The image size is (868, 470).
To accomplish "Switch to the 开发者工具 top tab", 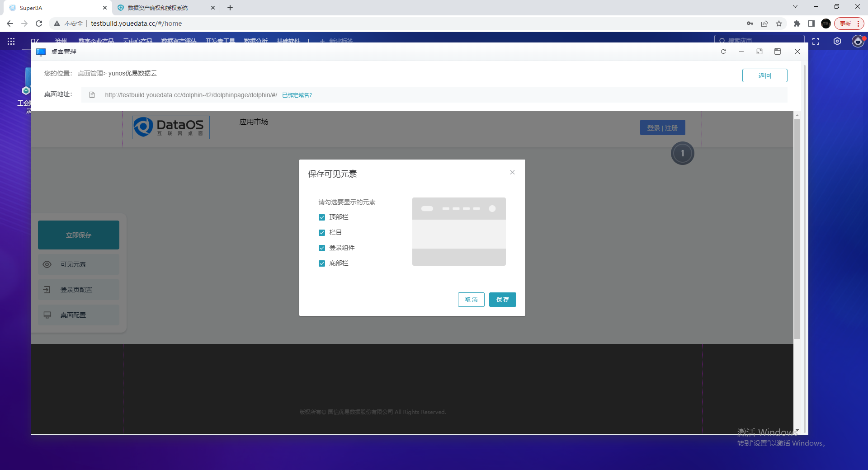I will (220, 40).
